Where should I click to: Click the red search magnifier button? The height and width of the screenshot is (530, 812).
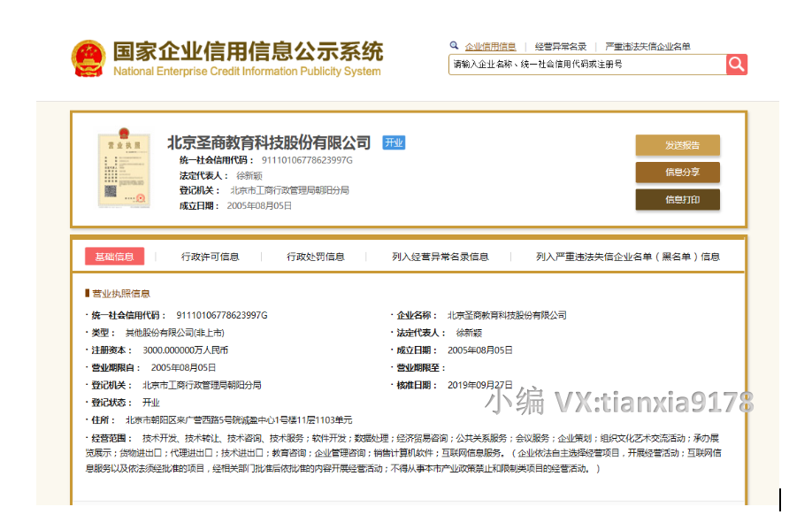[737, 65]
